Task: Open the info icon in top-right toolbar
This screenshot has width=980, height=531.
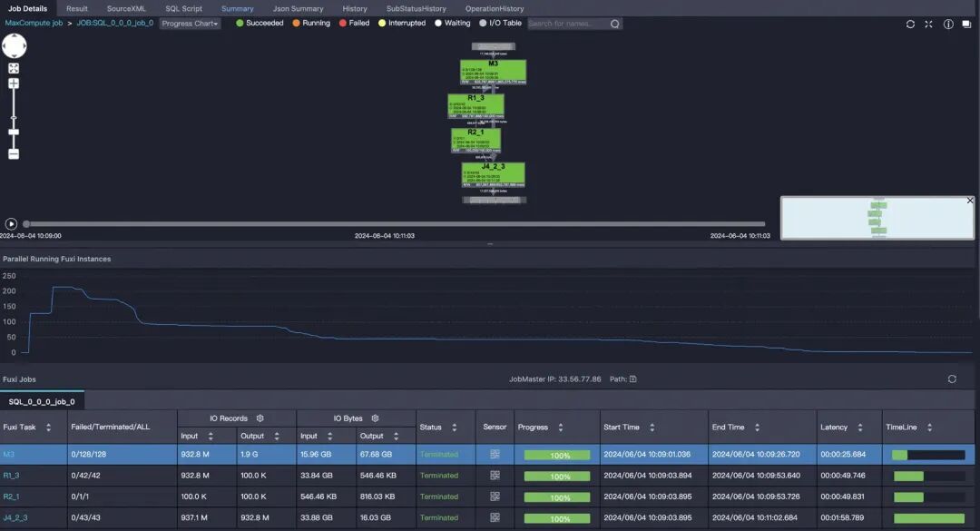Action: tap(948, 24)
